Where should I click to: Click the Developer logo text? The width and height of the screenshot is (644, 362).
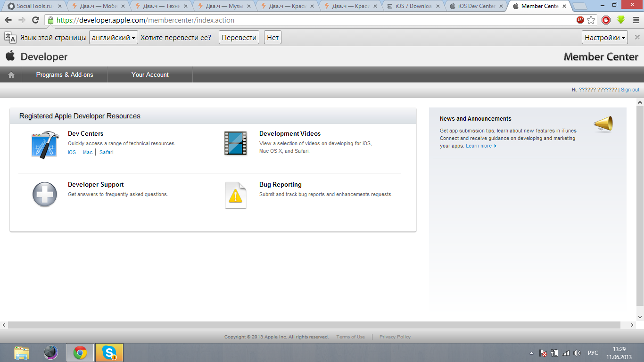pyautogui.click(x=44, y=57)
